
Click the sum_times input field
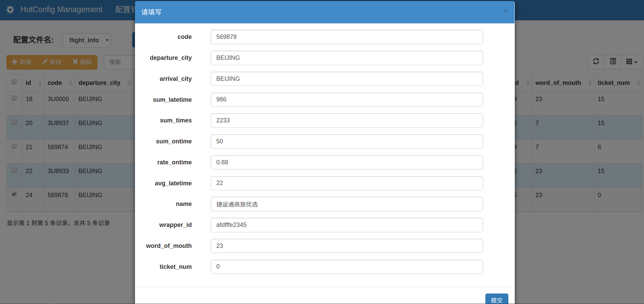coord(347,120)
